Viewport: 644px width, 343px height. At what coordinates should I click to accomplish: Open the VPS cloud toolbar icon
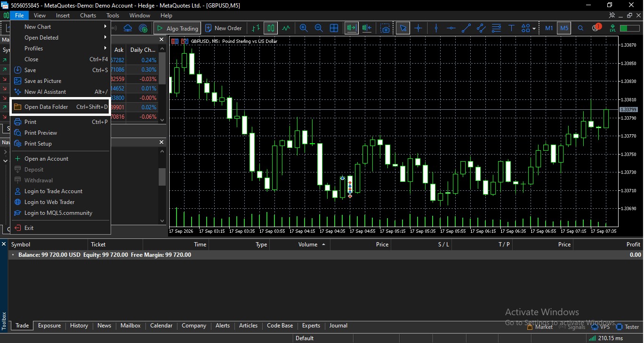128,28
